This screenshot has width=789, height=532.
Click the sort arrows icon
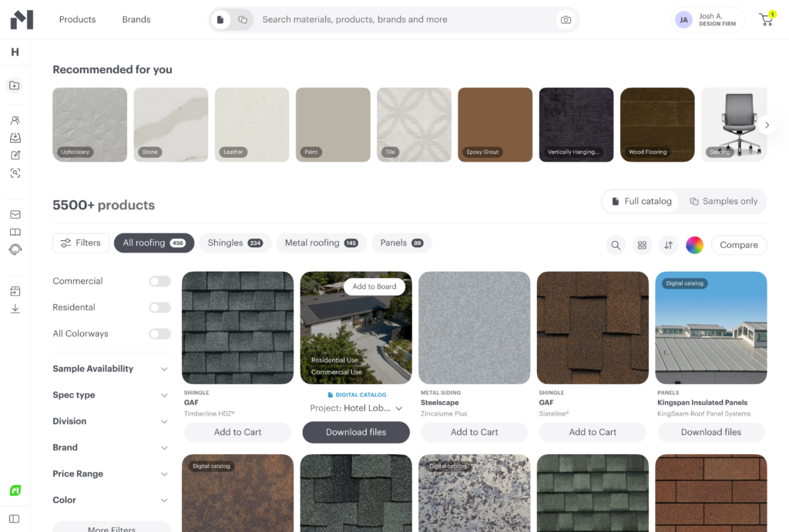[668, 245]
